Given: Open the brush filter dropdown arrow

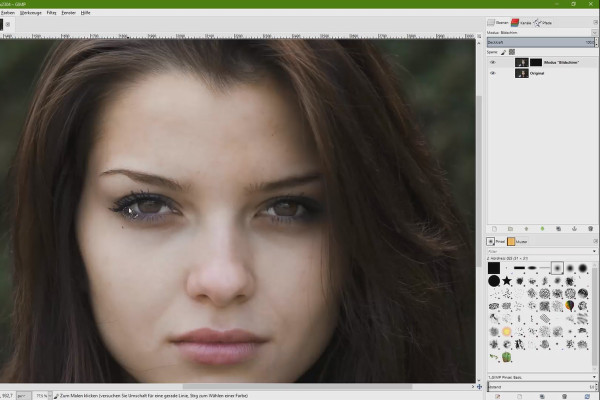Looking at the screenshot, I should click(595, 251).
